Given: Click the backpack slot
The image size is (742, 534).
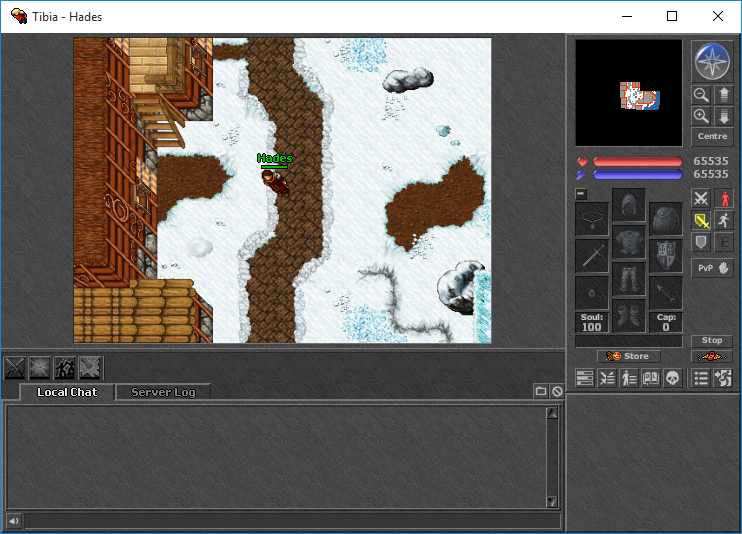Looking at the screenshot, I should (x=666, y=219).
